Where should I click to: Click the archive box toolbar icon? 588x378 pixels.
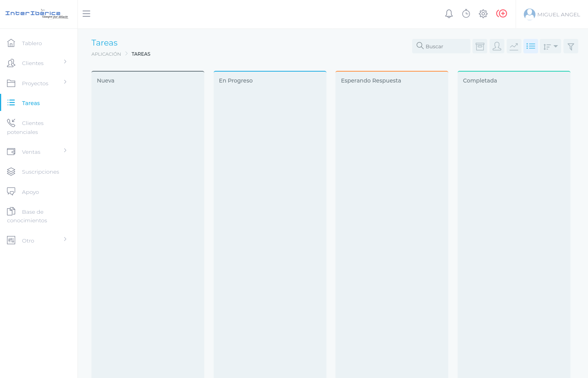point(480,46)
